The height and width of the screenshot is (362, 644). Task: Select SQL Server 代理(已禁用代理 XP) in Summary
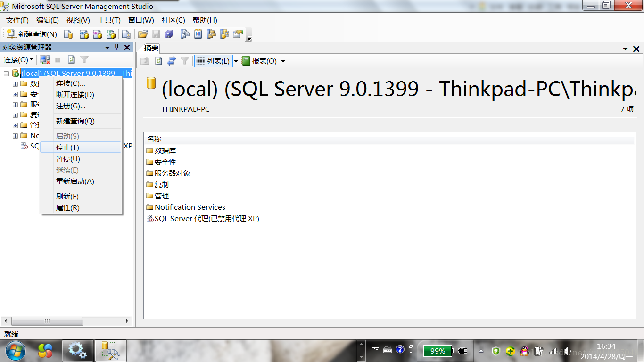(x=203, y=219)
